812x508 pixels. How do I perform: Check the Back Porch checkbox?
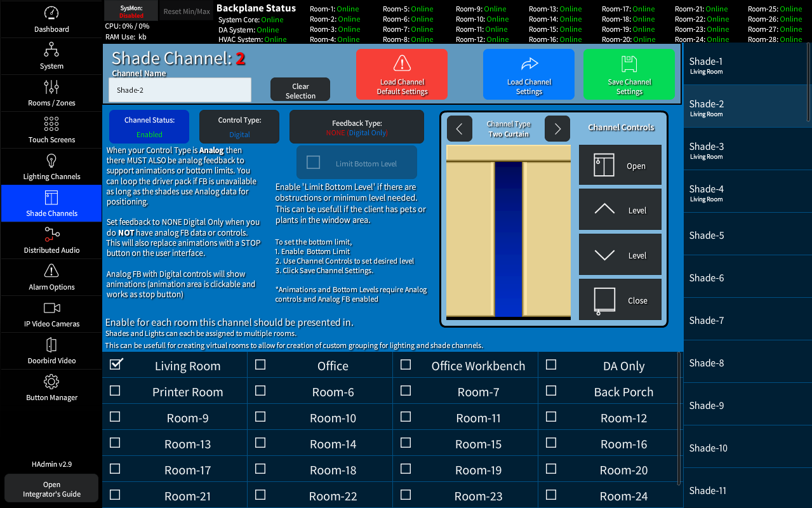click(551, 391)
